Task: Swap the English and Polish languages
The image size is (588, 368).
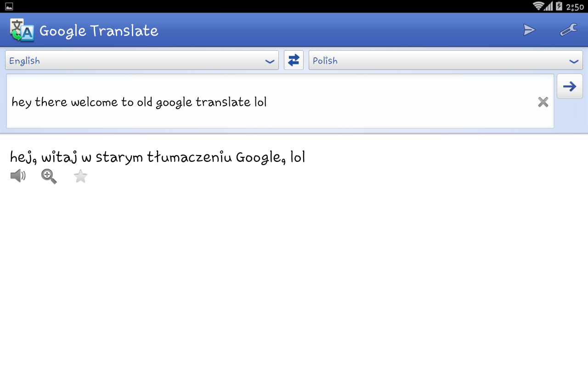Action: [x=294, y=60]
